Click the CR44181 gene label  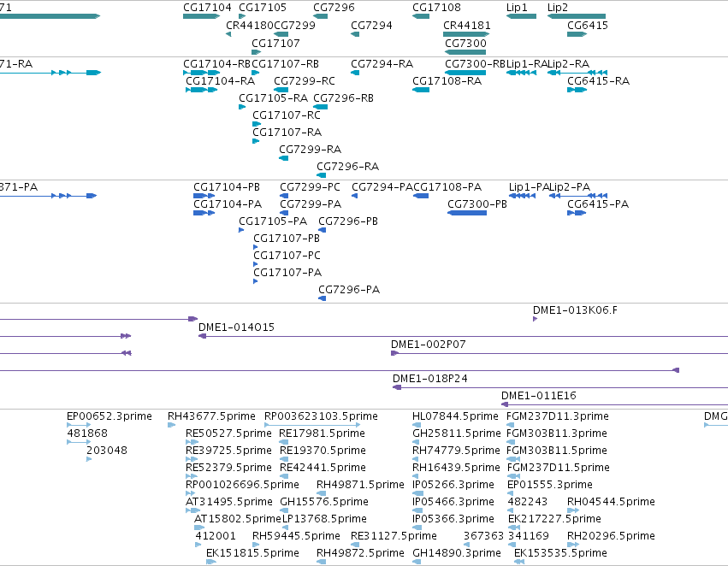[x=466, y=26]
